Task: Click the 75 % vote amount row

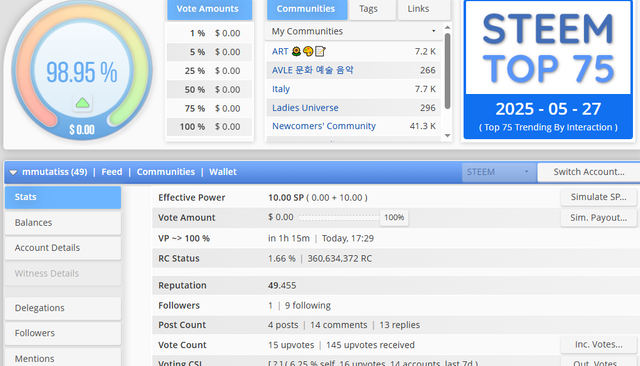Action: (209, 108)
